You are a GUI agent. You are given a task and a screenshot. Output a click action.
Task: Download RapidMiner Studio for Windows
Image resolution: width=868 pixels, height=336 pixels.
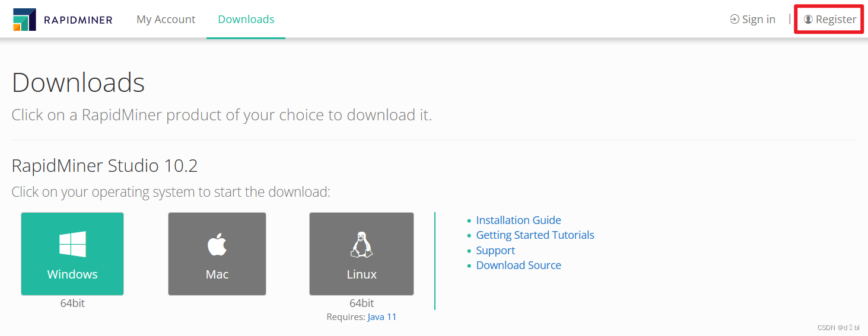[72, 254]
